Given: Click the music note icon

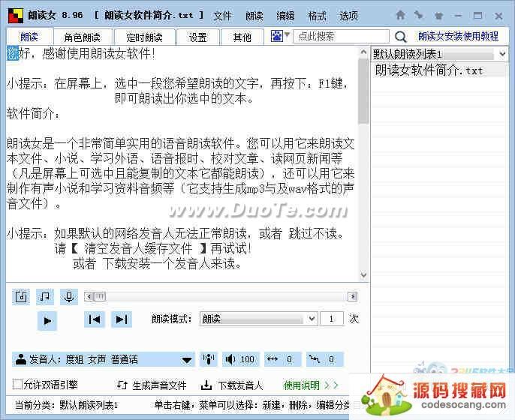Looking at the screenshot, I should click(46, 297).
